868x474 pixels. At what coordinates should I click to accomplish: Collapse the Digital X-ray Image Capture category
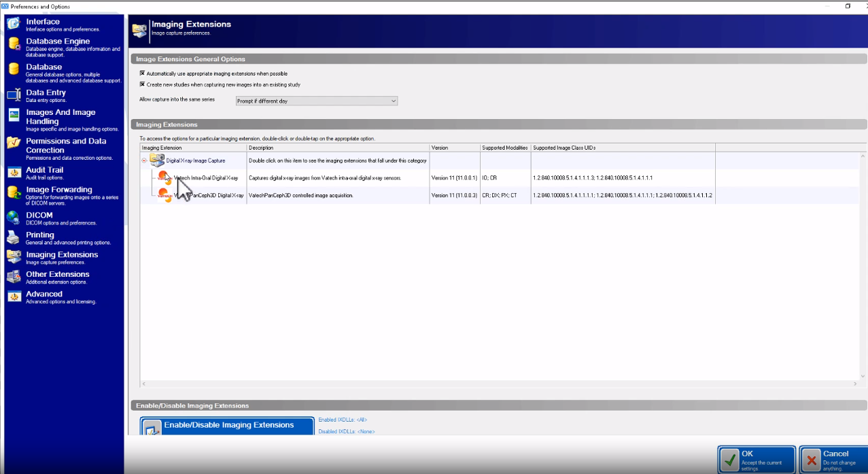pos(144,160)
